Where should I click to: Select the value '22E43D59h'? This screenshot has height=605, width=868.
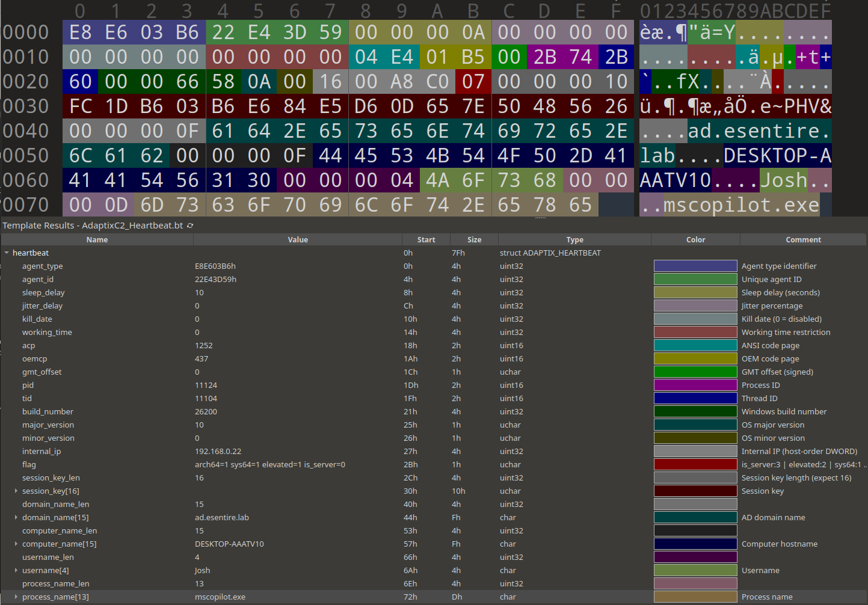pyautogui.click(x=215, y=280)
